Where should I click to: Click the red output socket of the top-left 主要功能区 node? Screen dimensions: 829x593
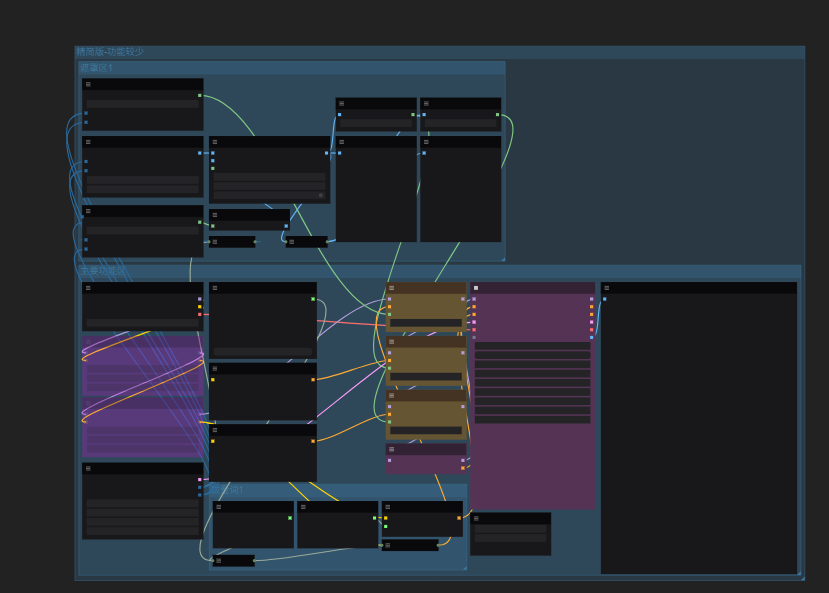pos(199,314)
